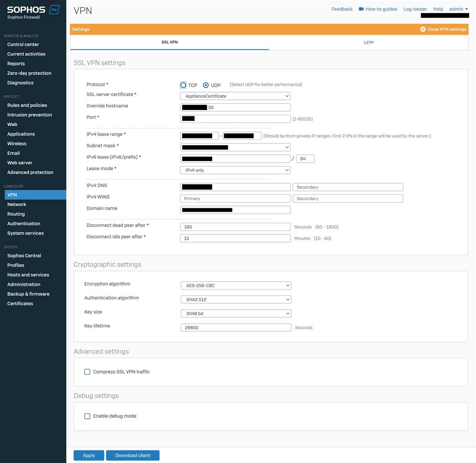
Task: Click the IPv6 prefix field showing 64
Action: 305,159
